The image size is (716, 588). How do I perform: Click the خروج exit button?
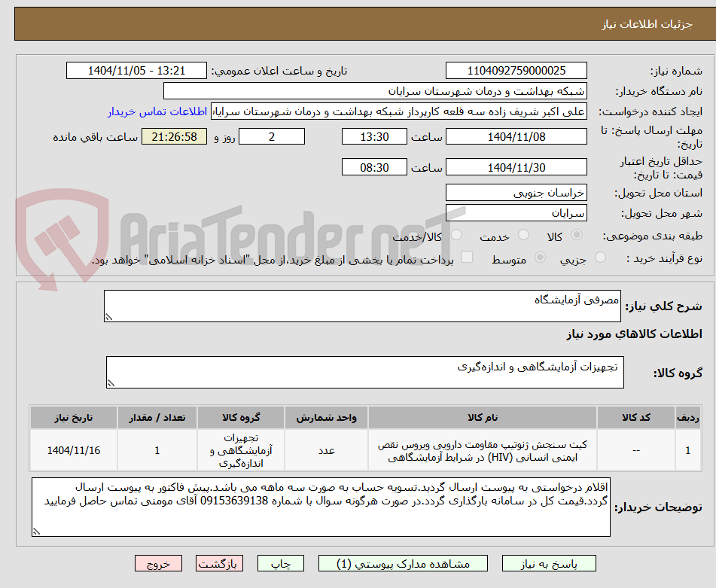157,562
